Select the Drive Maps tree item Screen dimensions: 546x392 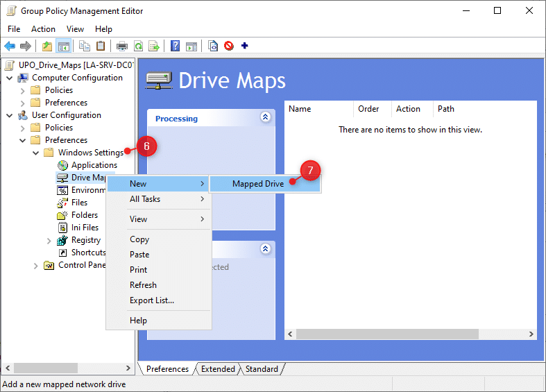tap(88, 178)
